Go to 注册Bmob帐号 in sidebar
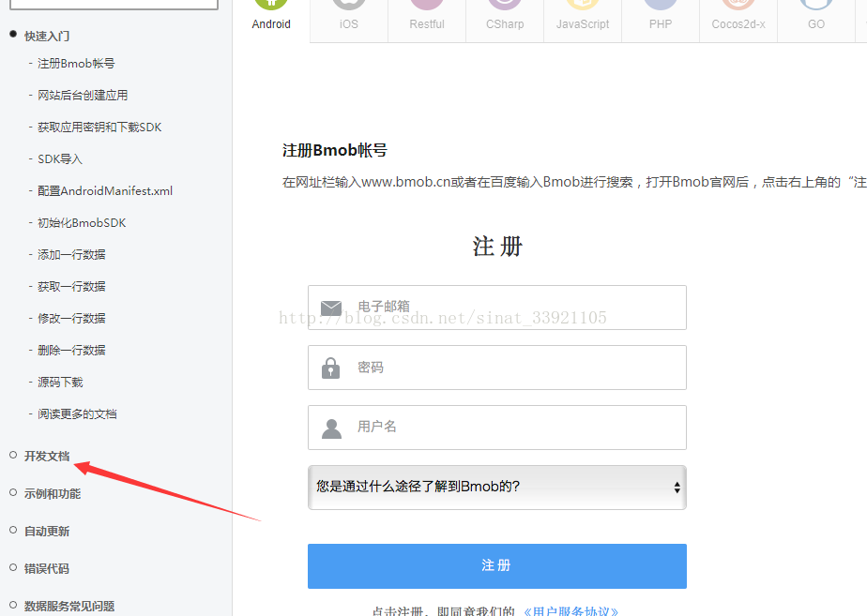867x616 pixels. point(76,64)
